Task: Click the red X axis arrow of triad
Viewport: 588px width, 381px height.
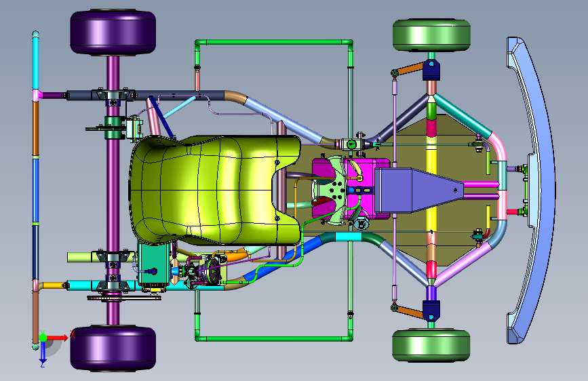Action: tap(58, 338)
